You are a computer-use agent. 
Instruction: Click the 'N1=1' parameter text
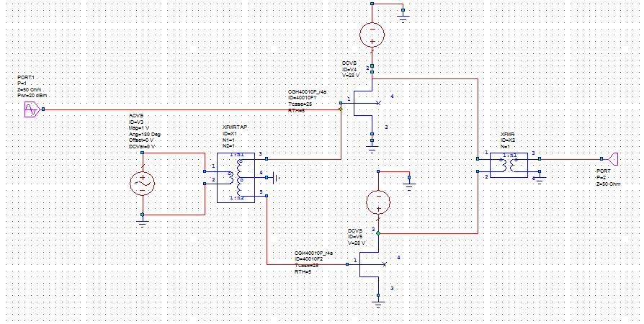pos(228,140)
